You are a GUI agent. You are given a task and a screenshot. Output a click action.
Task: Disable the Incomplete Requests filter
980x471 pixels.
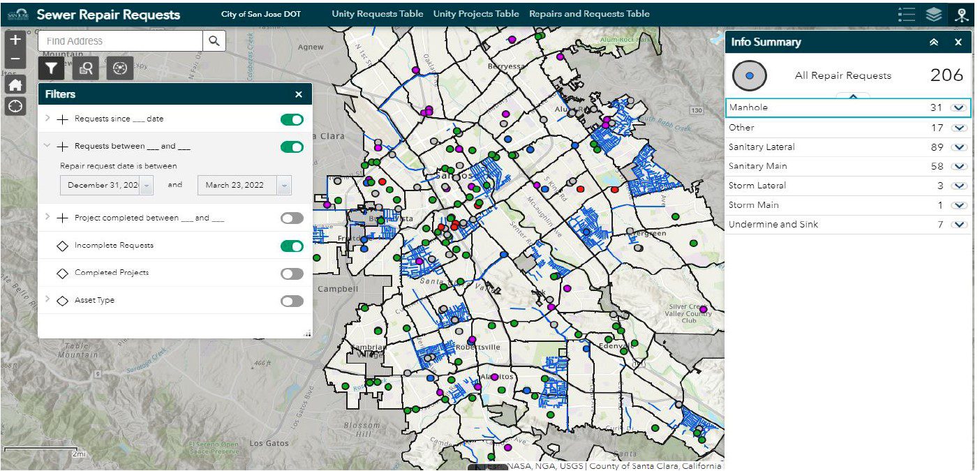(292, 246)
